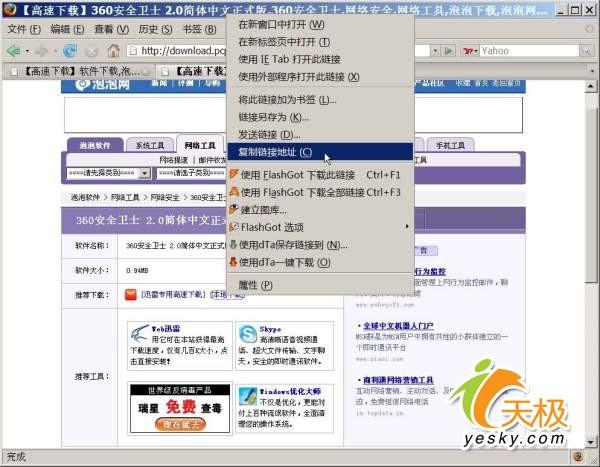Viewport: 600px width, 467px height.
Task: Click the 迅雷专用高速下载 link
Action: point(173,294)
